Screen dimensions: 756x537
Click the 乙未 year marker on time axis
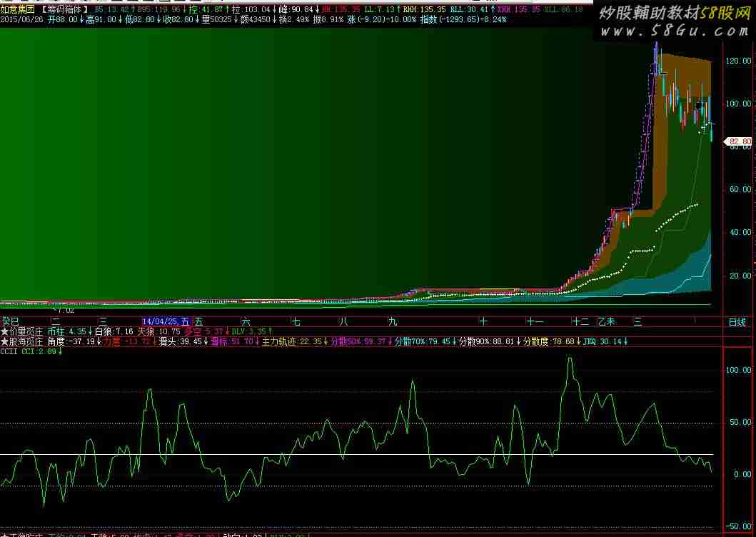pos(607,321)
